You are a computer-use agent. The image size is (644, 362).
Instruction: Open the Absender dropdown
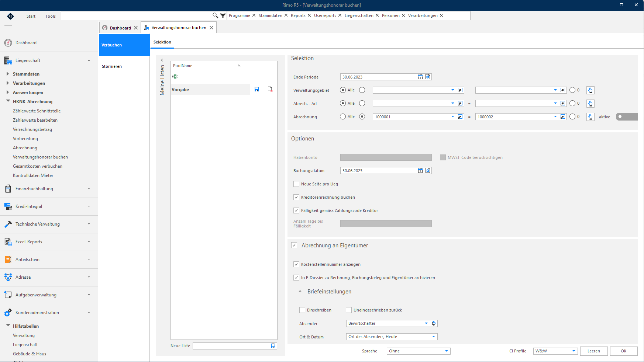click(426, 323)
